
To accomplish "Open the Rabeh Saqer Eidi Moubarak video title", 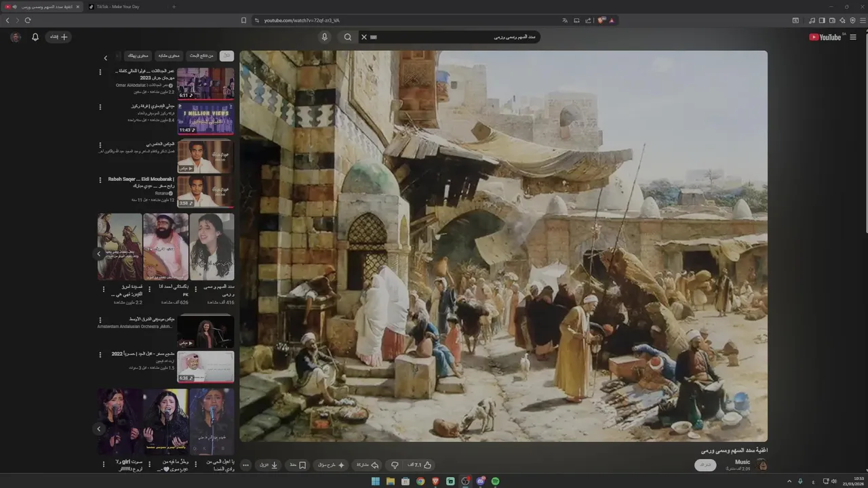I will click(x=141, y=182).
